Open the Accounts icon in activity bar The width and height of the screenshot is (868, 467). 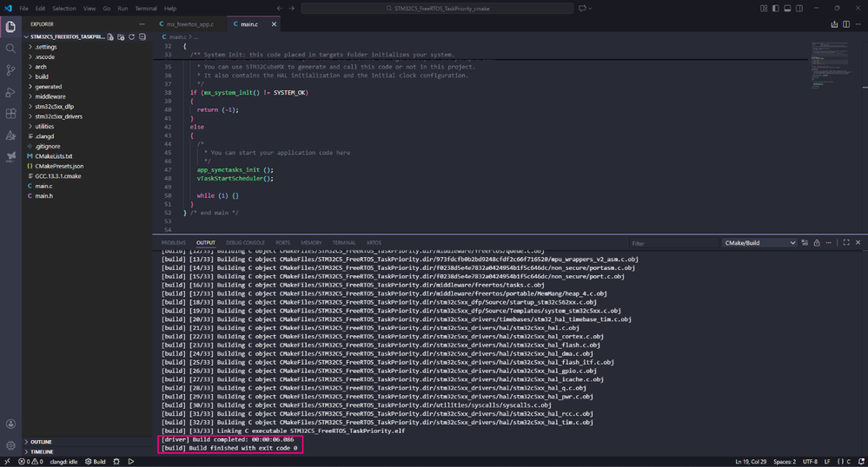click(x=10, y=424)
